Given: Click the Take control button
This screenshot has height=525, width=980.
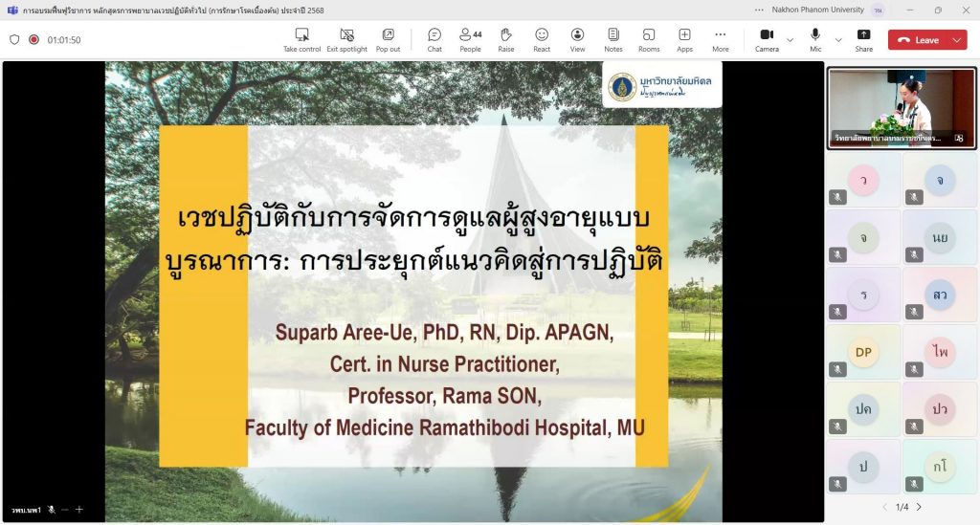Looking at the screenshot, I should click(301, 40).
